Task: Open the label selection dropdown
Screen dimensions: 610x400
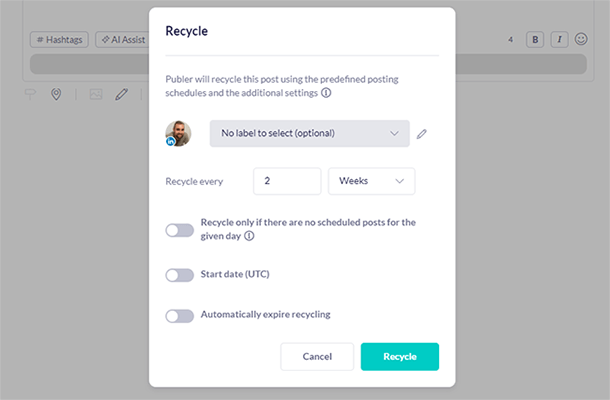Action: [309, 133]
